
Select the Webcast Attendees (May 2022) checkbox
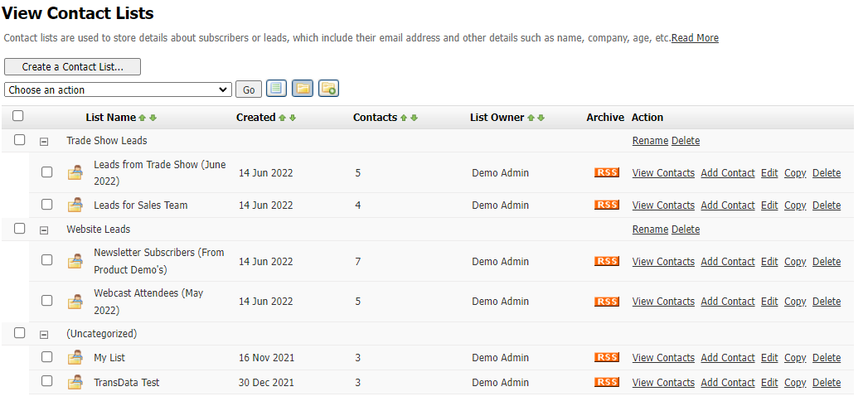pyautogui.click(x=47, y=301)
